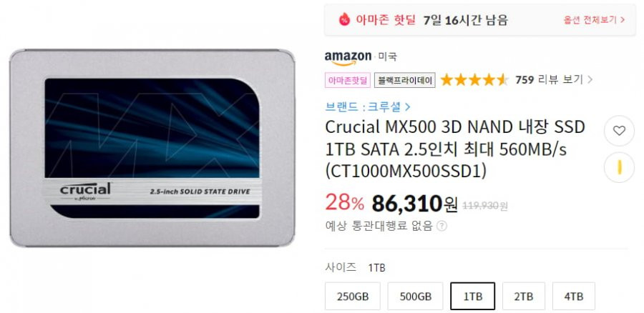The width and height of the screenshot is (644, 313).
Task: Click the star rating icons
Action: click(474, 80)
